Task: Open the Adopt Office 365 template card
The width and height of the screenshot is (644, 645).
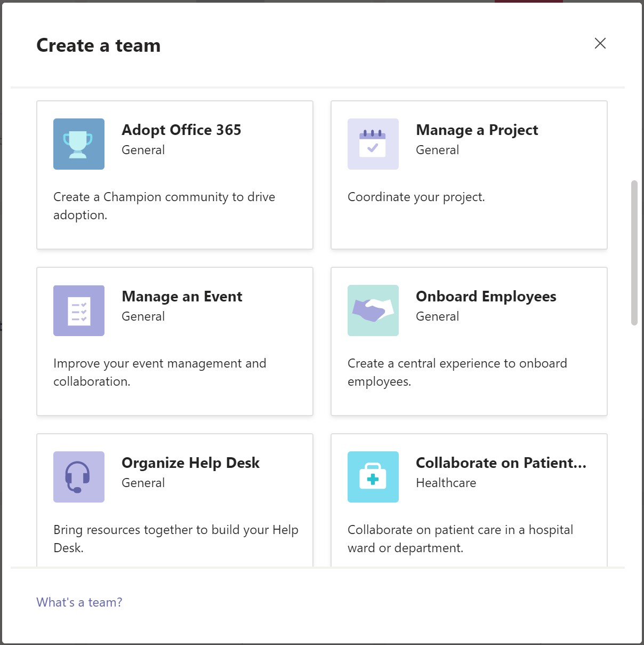Action: coord(174,174)
